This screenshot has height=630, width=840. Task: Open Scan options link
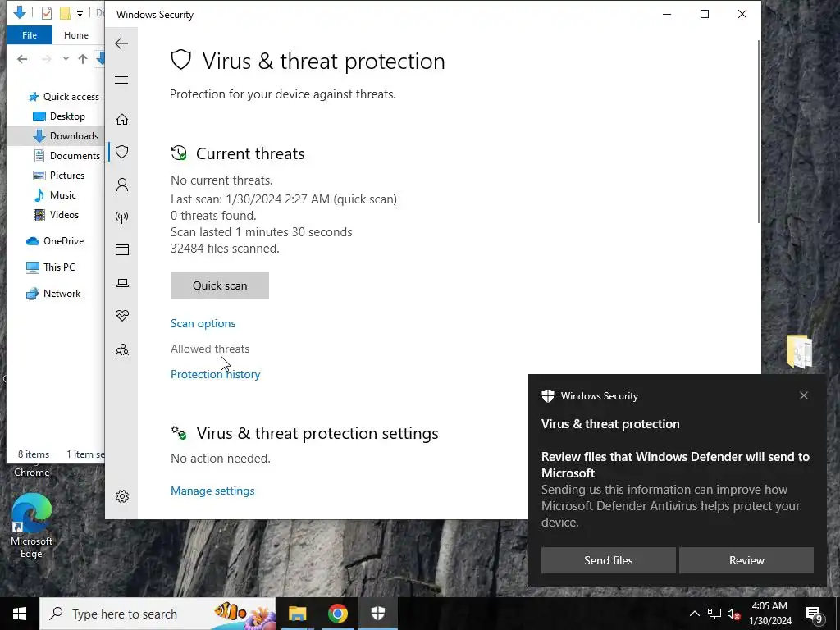tap(203, 323)
